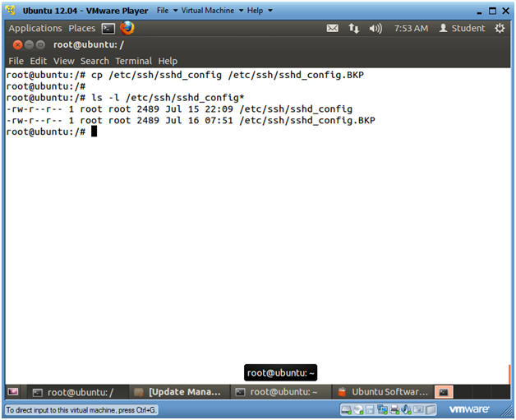Switch to root@ubuntu: / taskbar window

pos(78,392)
